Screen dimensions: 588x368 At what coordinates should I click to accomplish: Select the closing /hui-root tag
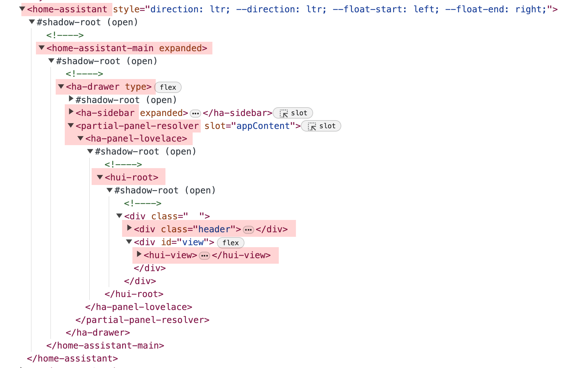coord(134,294)
